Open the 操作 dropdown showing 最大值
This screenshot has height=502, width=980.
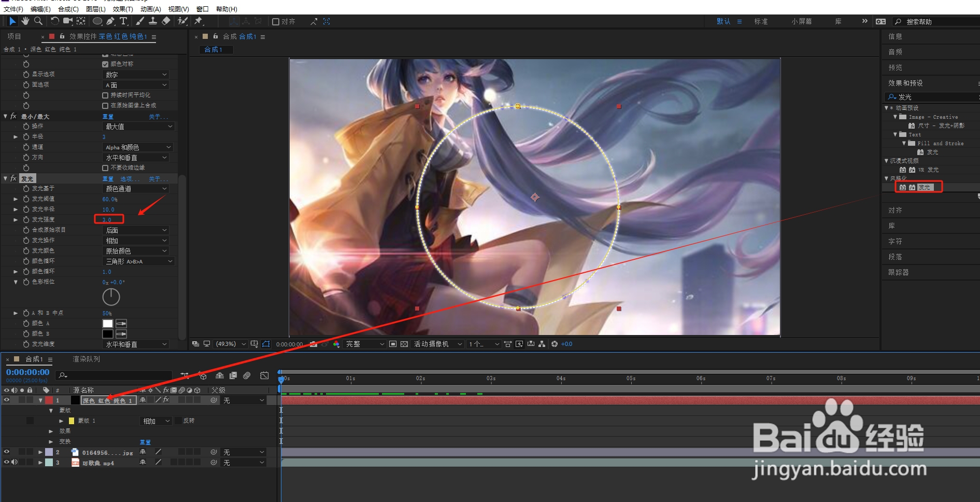(x=138, y=126)
